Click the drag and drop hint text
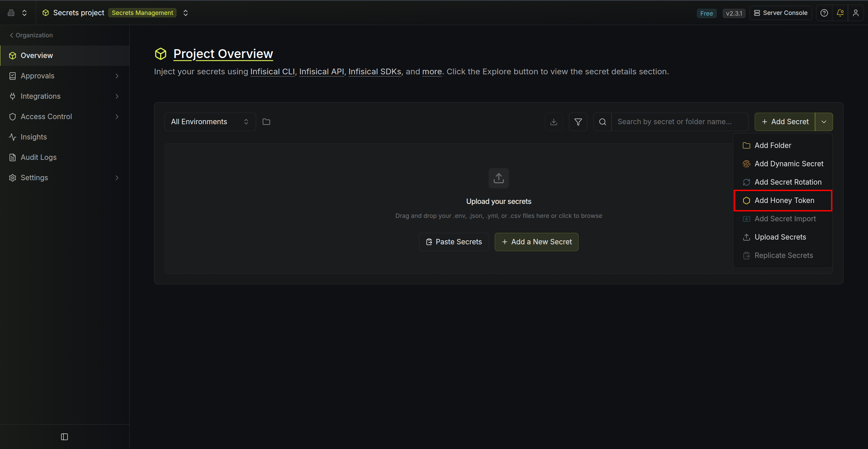 point(499,216)
